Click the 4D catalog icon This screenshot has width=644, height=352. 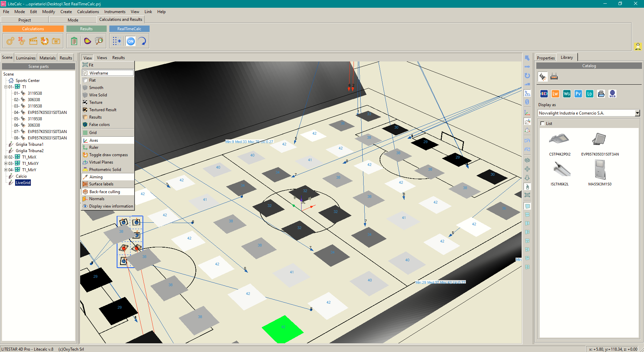[x=544, y=94]
